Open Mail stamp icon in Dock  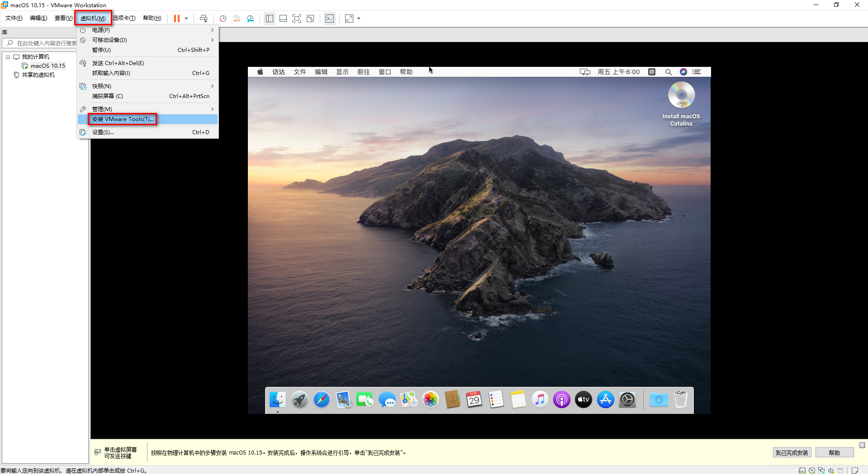pos(343,400)
